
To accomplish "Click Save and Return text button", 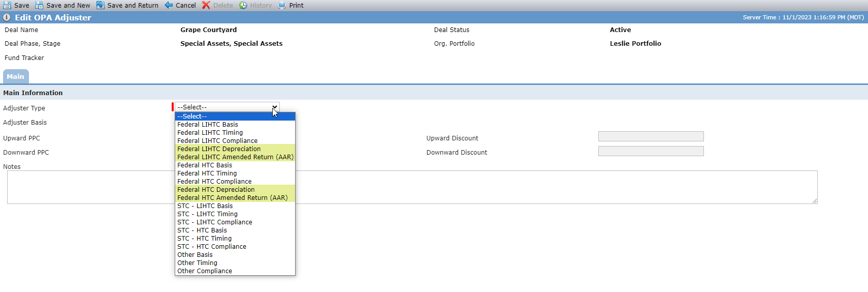I will (133, 5).
